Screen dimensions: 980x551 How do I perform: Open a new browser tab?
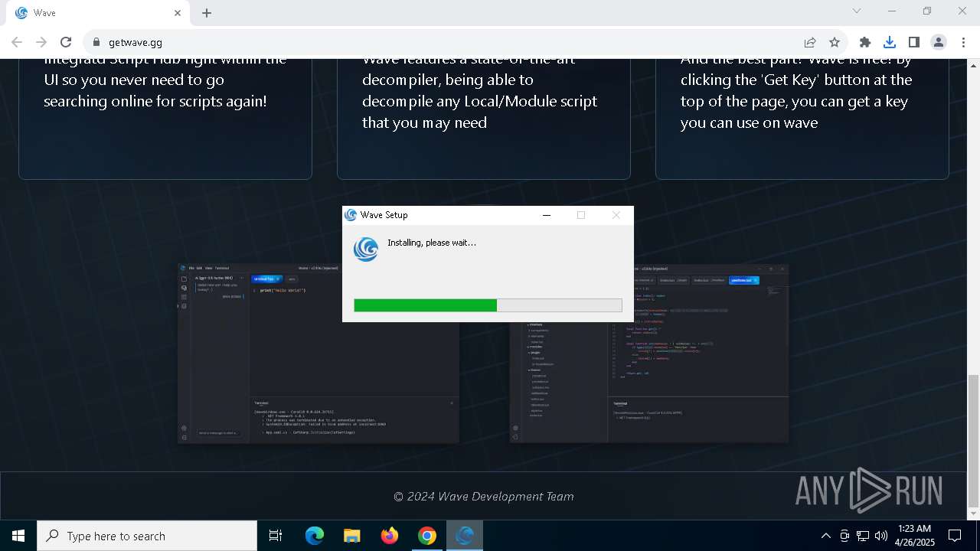pyautogui.click(x=207, y=13)
